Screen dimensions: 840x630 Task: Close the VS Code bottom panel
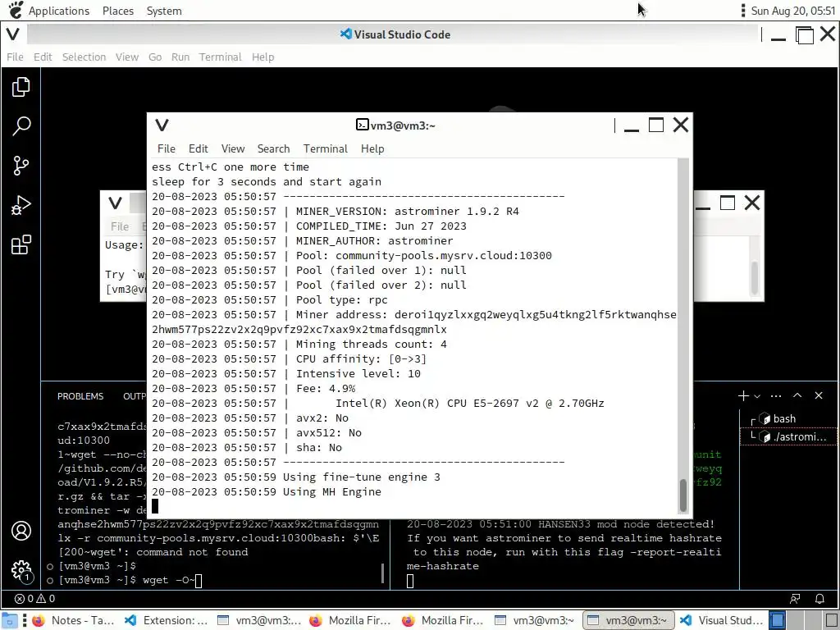pyautogui.click(x=819, y=395)
